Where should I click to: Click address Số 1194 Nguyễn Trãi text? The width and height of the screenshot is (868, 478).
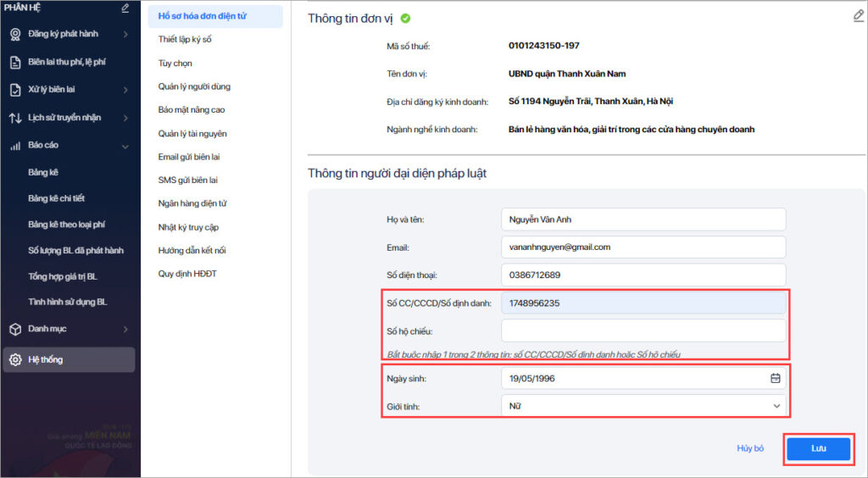591,101
